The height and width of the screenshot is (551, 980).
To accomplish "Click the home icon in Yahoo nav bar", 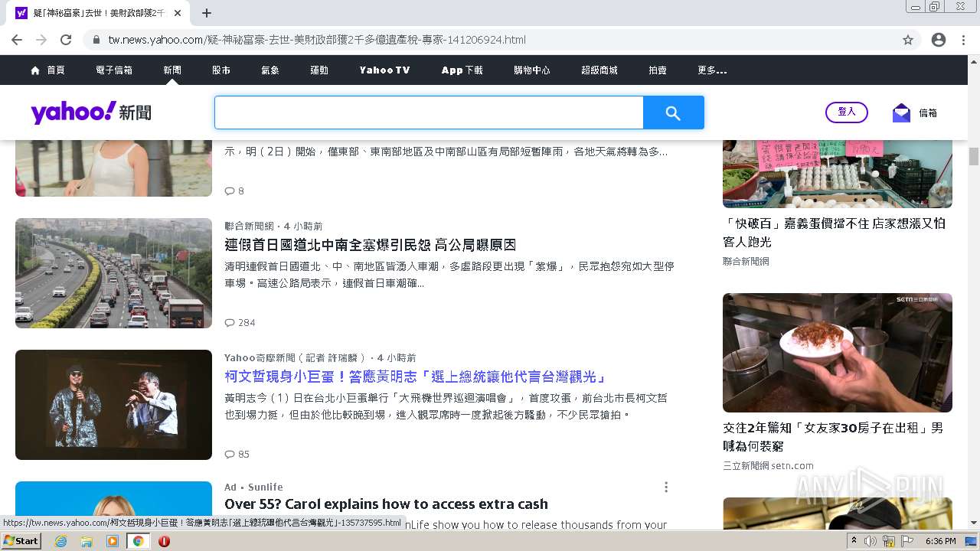I will click(35, 70).
